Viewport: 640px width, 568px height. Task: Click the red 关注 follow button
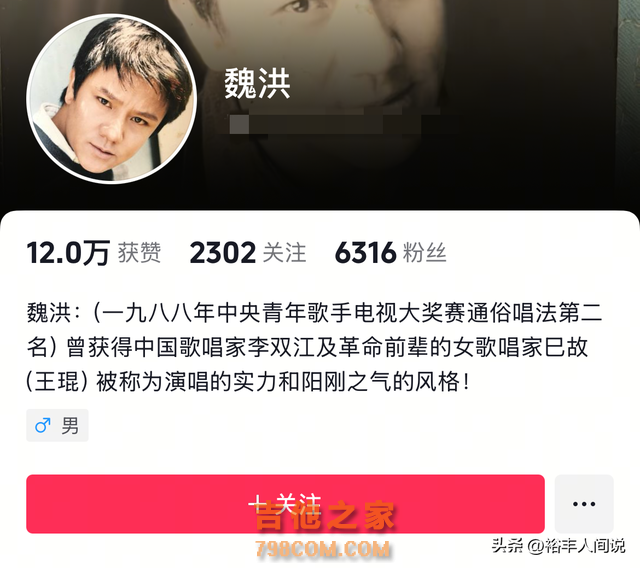(285, 504)
